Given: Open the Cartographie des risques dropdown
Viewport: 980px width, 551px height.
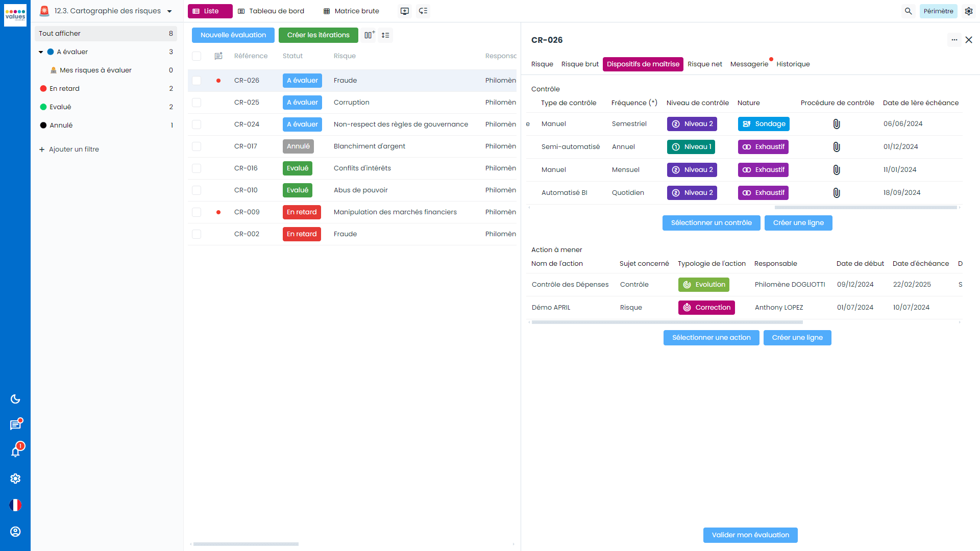Looking at the screenshot, I should (x=169, y=11).
